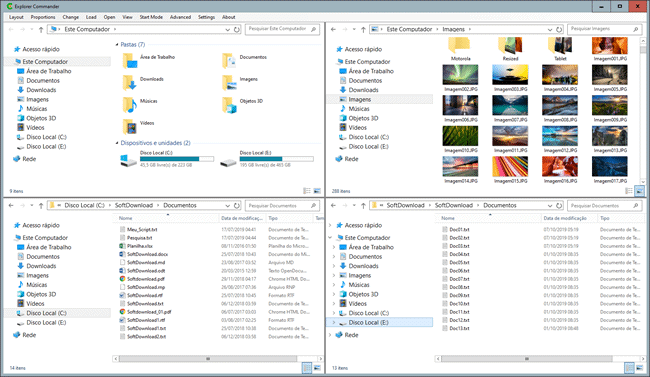Image resolution: width=650 pixels, height=377 pixels.
Task: Click horizontal scrollbar in bottom-right file list
Action: tap(526, 359)
